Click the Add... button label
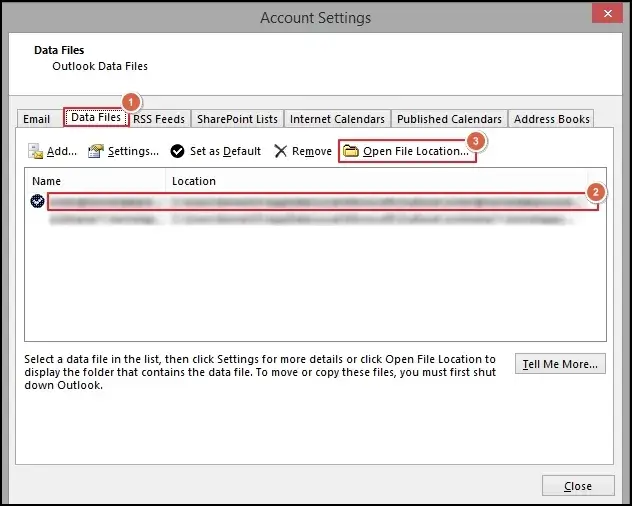Image resolution: width=632 pixels, height=506 pixels. 62,151
